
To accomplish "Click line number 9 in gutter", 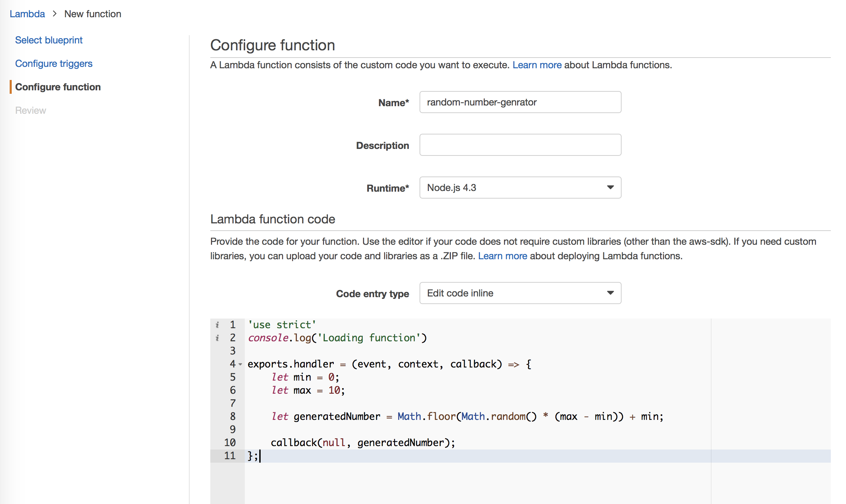I will 233,430.
